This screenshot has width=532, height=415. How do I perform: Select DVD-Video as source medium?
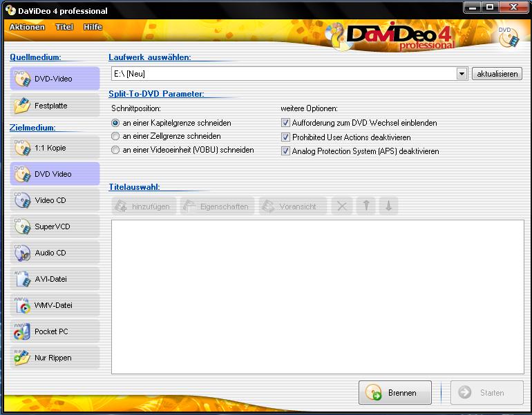coord(55,79)
